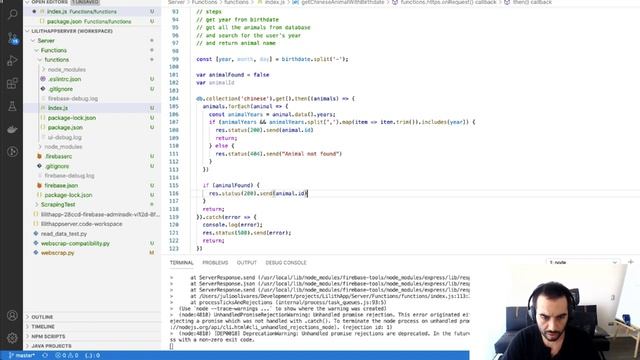Click the .firebaserc file icon
Image resolution: width=640 pixels, height=360 pixels.
(x=40, y=156)
